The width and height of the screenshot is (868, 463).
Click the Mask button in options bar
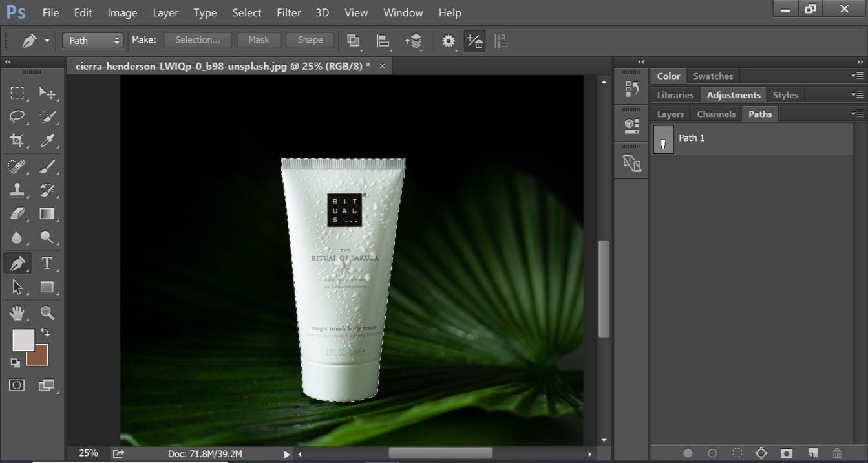tap(259, 40)
